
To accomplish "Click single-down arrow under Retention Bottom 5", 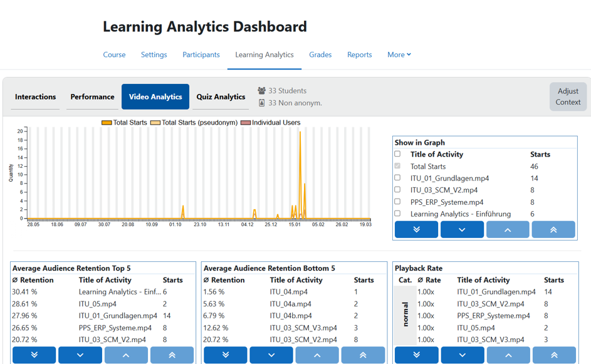I will (271, 355).
